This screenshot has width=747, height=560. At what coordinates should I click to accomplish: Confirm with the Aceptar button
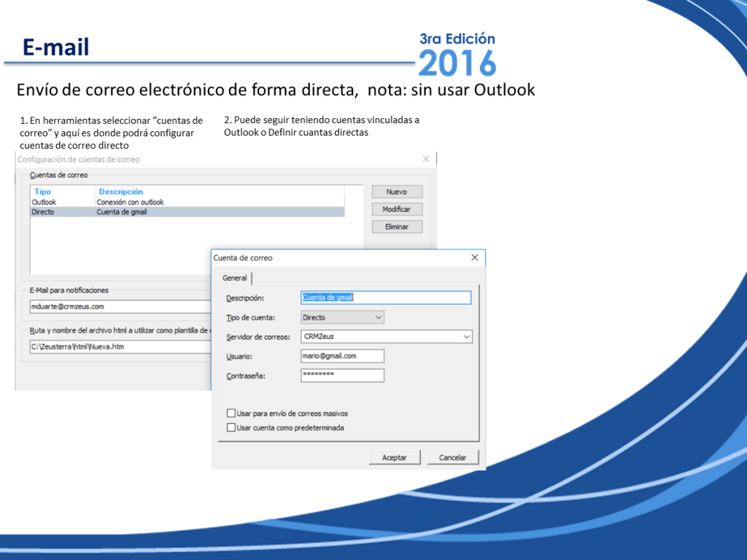tap(395, 457)
